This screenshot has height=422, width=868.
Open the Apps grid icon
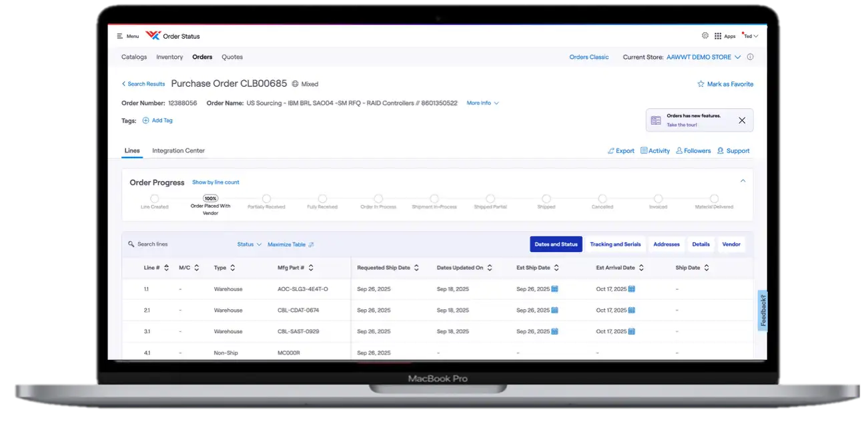click(x=718, y=36)
